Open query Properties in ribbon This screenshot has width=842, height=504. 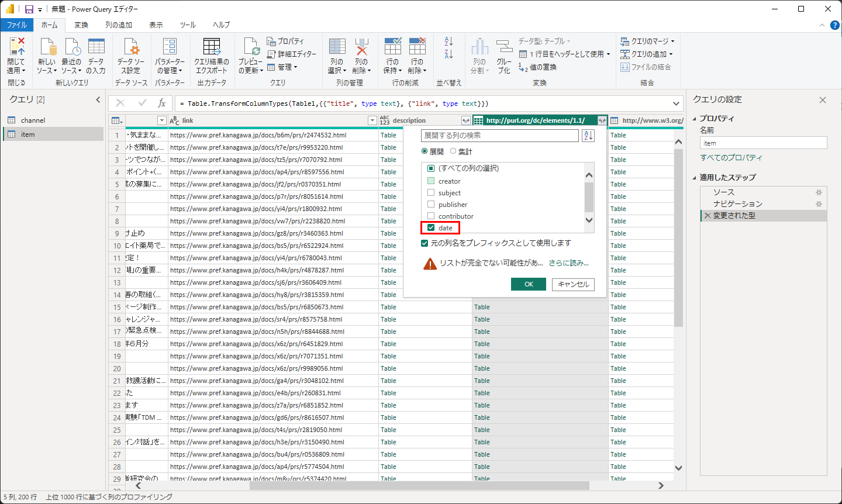coord(285,41)
